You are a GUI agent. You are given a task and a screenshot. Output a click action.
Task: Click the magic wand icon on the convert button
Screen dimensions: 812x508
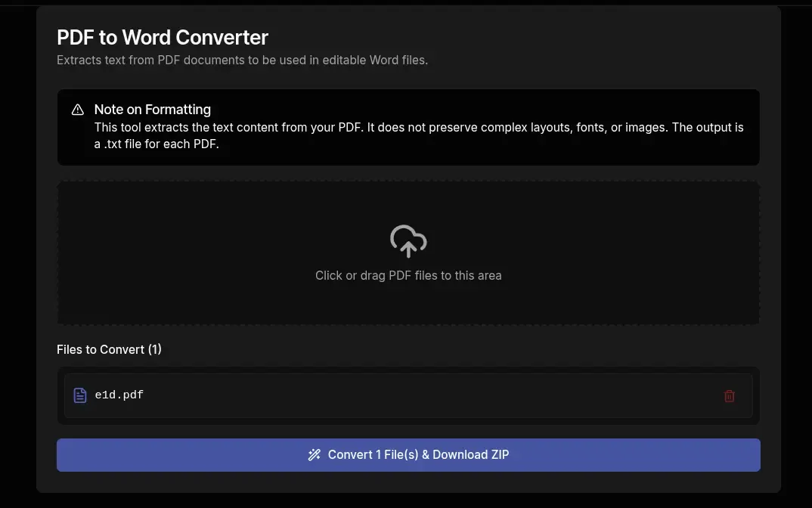click(315, 454)
